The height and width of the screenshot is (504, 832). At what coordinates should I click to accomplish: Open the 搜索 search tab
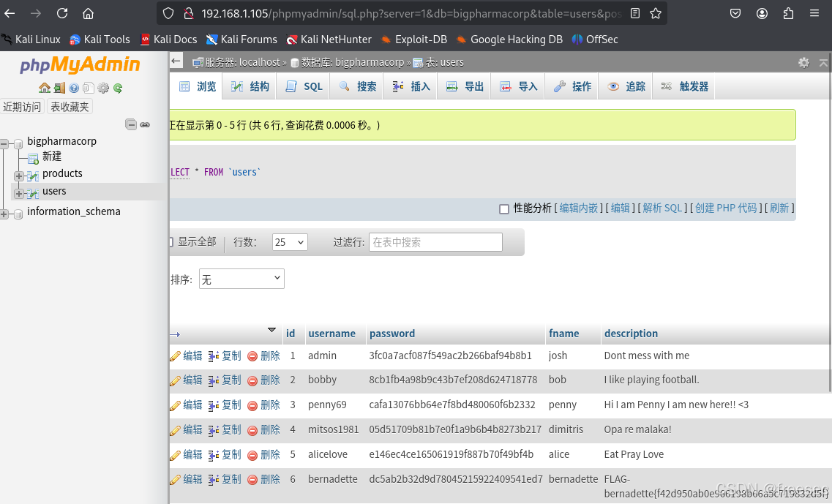(357, 86)
